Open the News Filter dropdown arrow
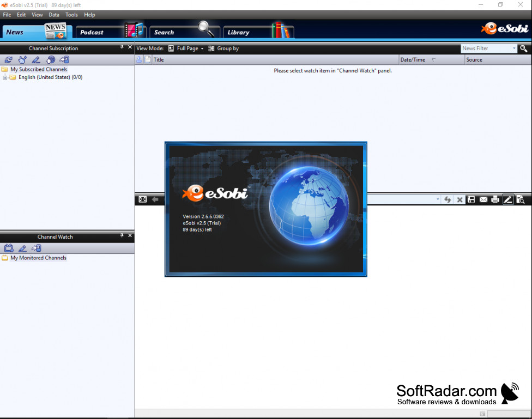 click(x=514, y=48)
